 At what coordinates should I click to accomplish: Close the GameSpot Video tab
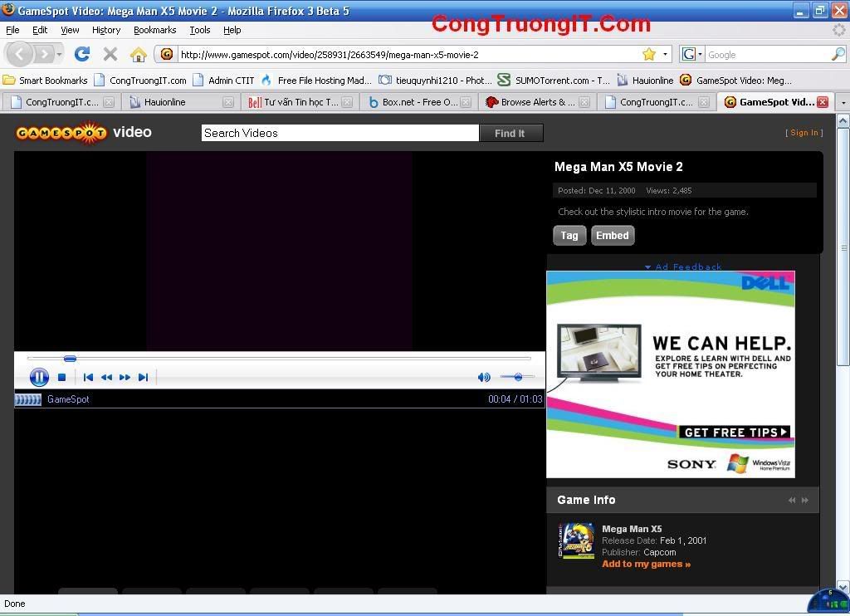tap(823, 102)
